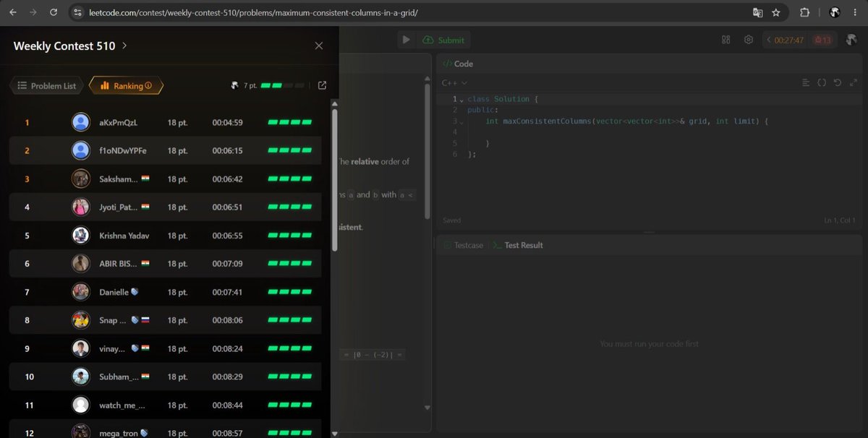Click the India flag next to ABIR BIS...
The image size is (868, 438).
[145, 264]
